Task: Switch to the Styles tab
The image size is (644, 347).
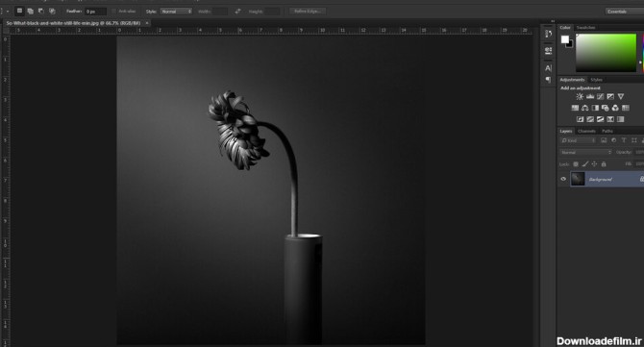Action: click(596, 80)
